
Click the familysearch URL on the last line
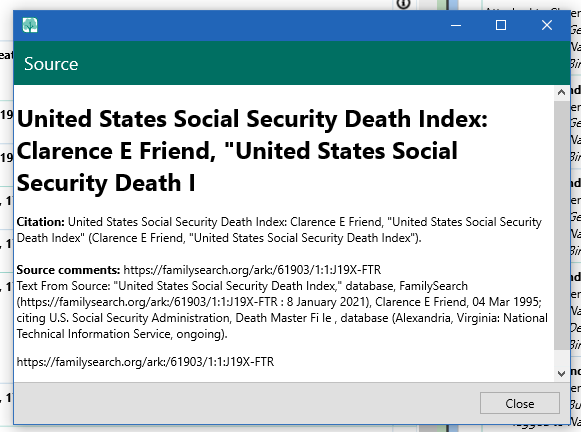tap(145, 362)
